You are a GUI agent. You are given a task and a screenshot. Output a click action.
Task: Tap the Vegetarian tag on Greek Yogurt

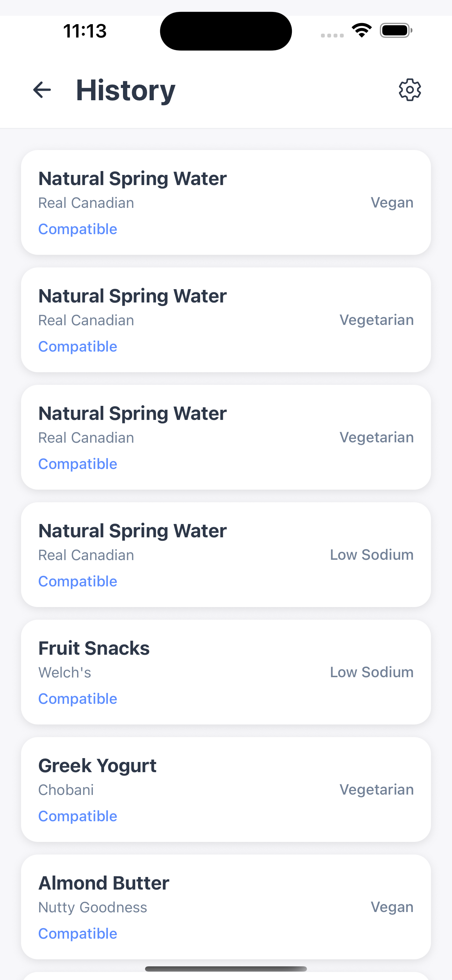tap(376, 790)
